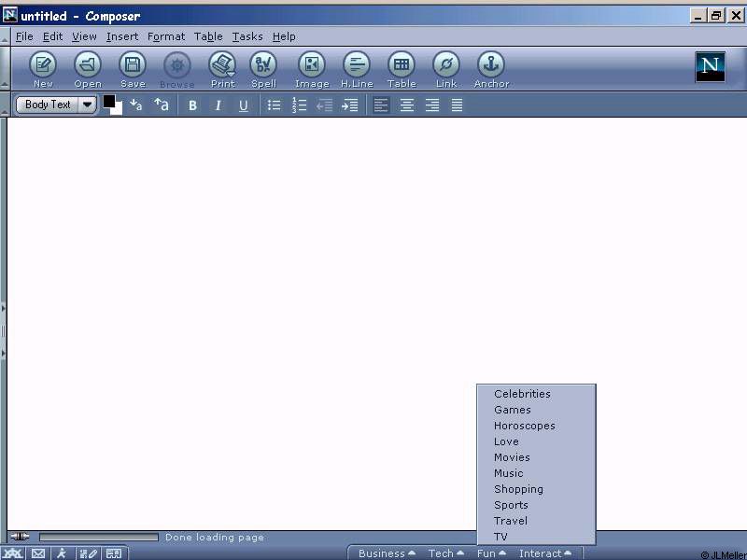Open the View menu
747x560 pixels.
(x=84, y=36)
